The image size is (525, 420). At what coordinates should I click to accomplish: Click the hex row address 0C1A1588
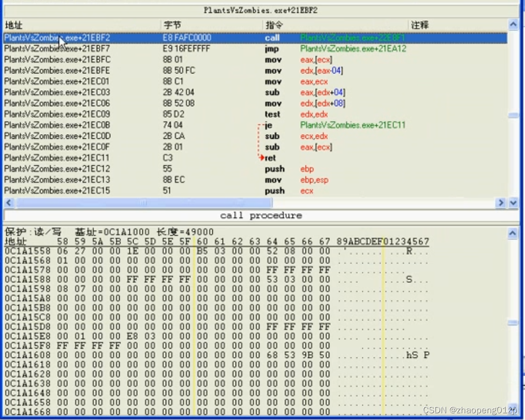pyautogui.click(x=27, y=279)
